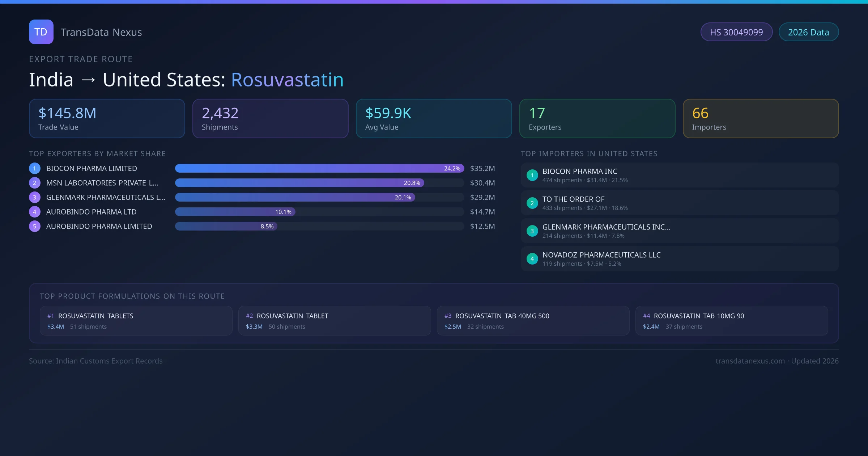Click the 2026 Data badge
Image resolution: width=868 pixels, height=456 pixels.
(x=808, y=32)
